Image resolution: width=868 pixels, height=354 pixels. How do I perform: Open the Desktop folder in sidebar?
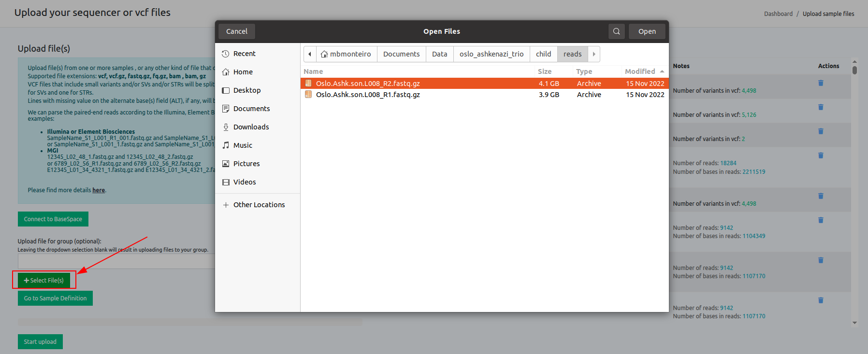[246, 90]
